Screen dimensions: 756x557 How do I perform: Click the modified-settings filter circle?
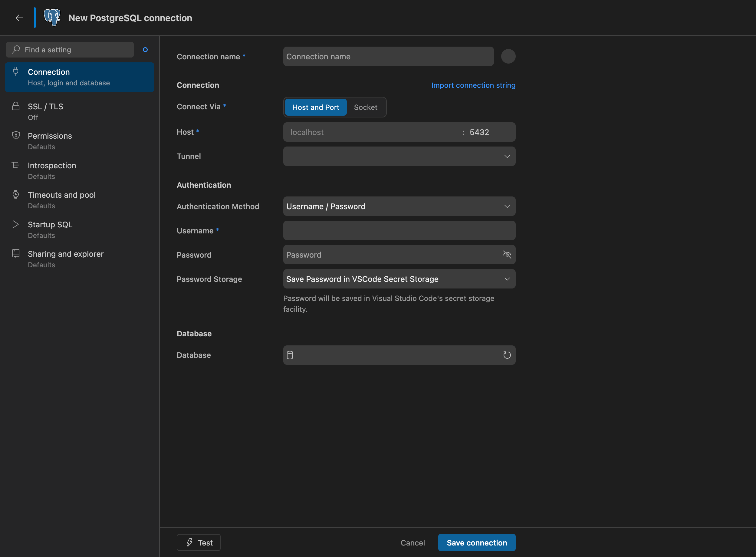(x=145, y=50)
